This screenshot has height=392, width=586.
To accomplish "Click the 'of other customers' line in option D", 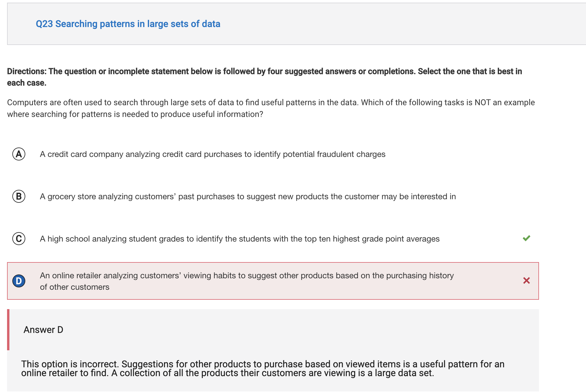I will coord(75,287).
